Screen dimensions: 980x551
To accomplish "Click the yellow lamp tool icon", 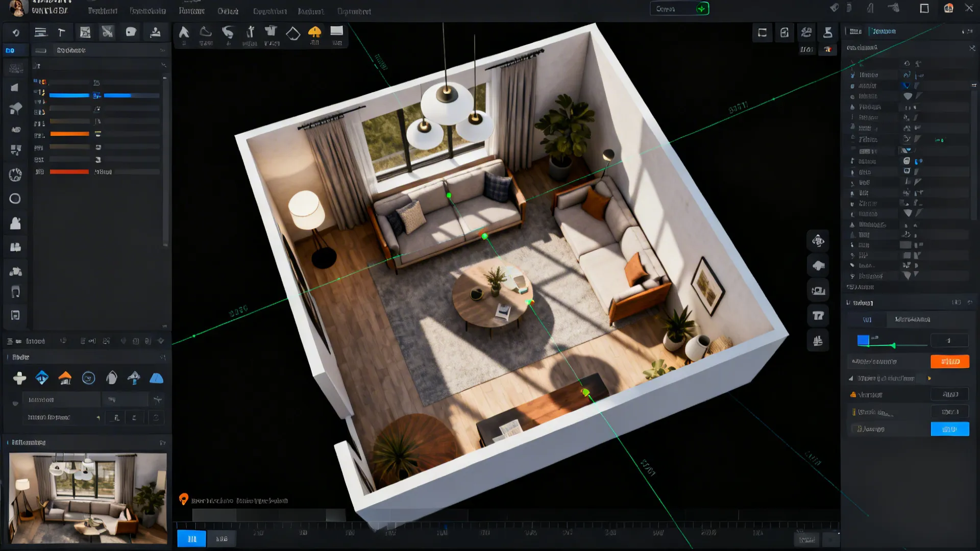I will coord(314,33).
